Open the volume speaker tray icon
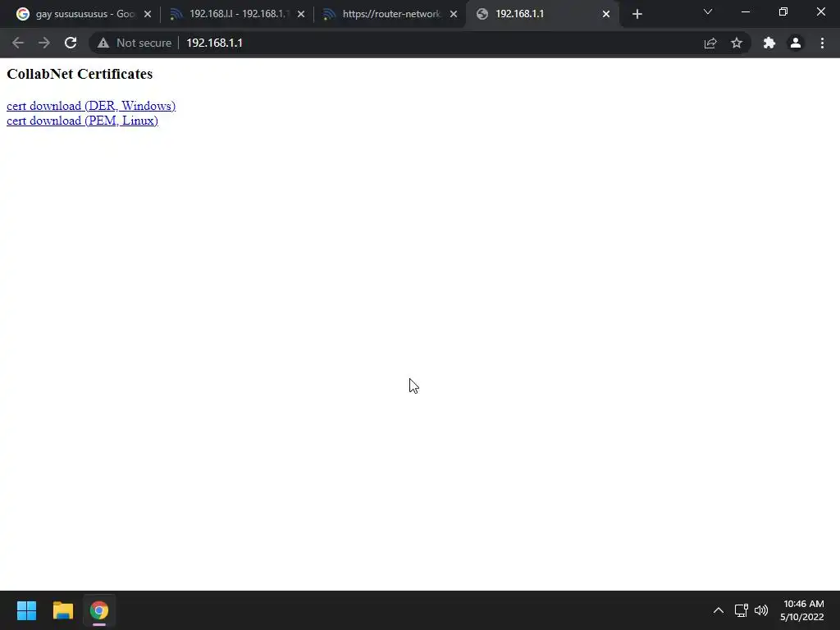The width and height of the screenshot is (840, 630). [760, 610]
